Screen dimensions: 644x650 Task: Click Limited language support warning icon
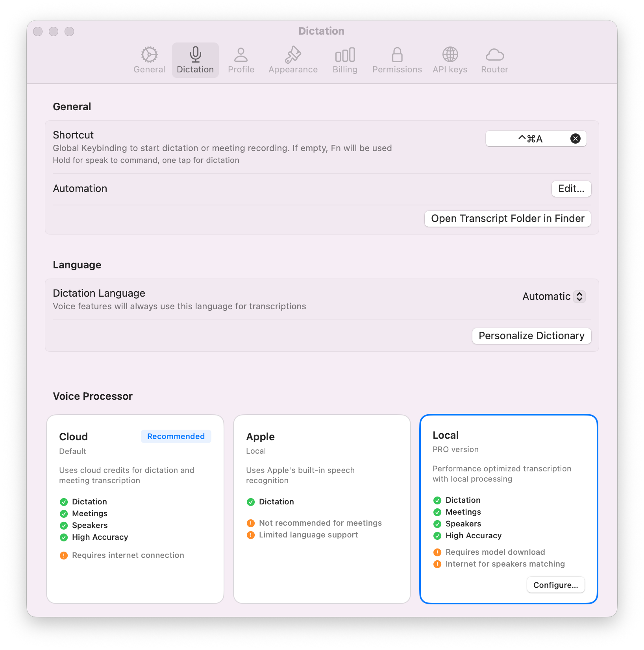coord(251,535)
